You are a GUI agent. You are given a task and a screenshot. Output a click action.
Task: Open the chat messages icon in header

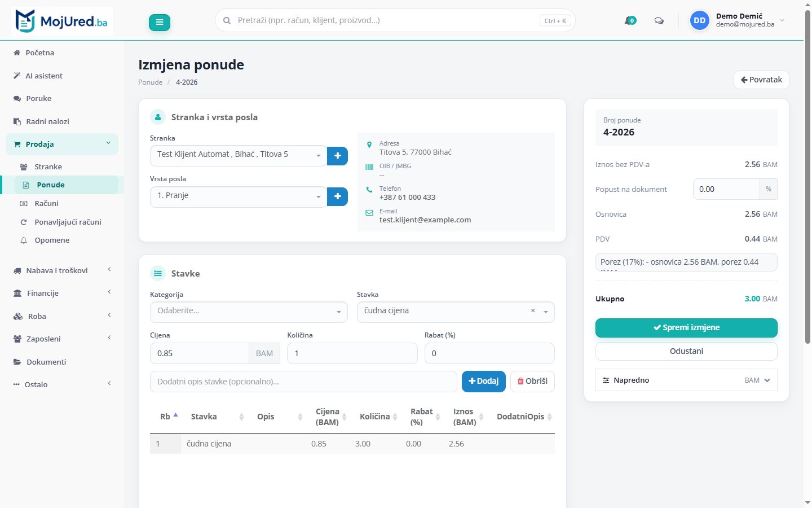tap(659, 20)
